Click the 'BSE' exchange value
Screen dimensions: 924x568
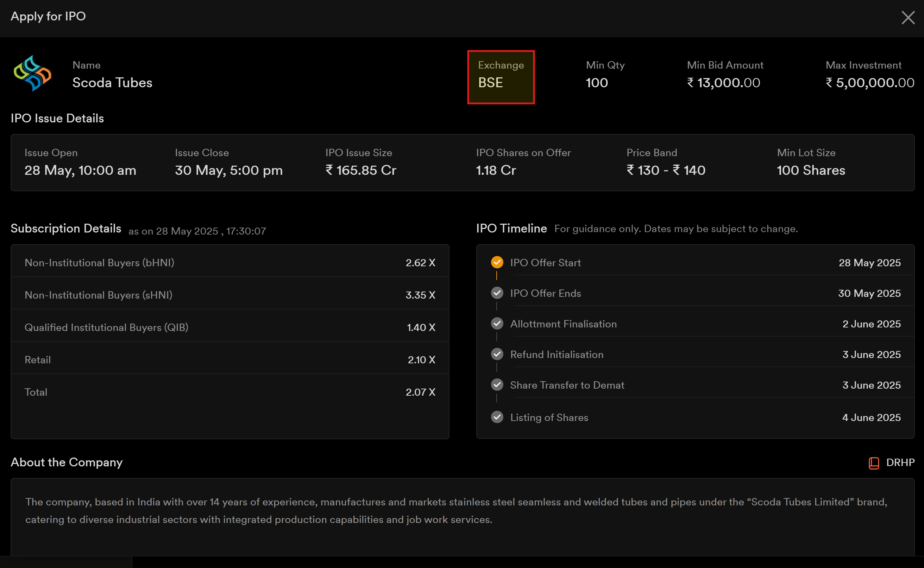[x=490, y=83]
